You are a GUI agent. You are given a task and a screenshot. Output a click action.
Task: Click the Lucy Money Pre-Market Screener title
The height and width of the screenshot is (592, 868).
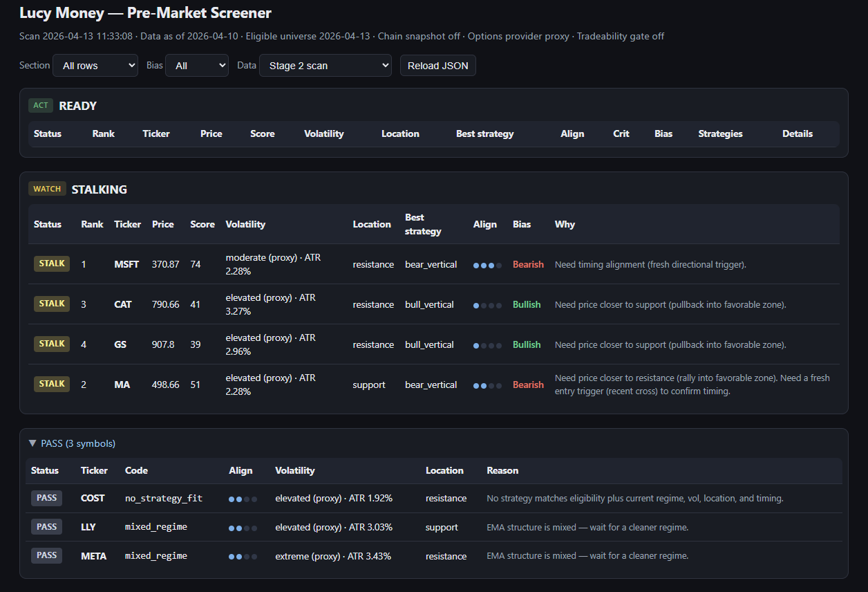click(x=145, y=12)
